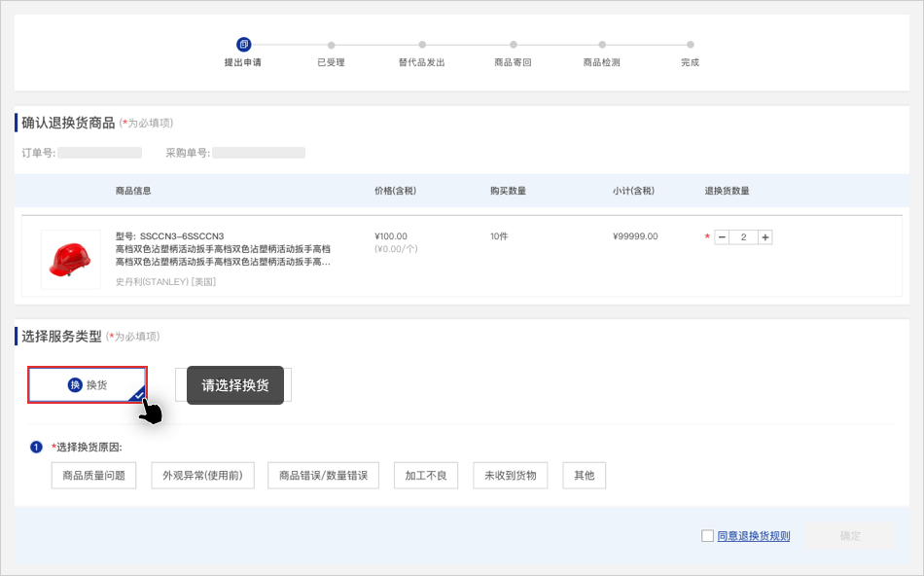Click the 商品寄回 progress step dot

click(x=513, y=45)
